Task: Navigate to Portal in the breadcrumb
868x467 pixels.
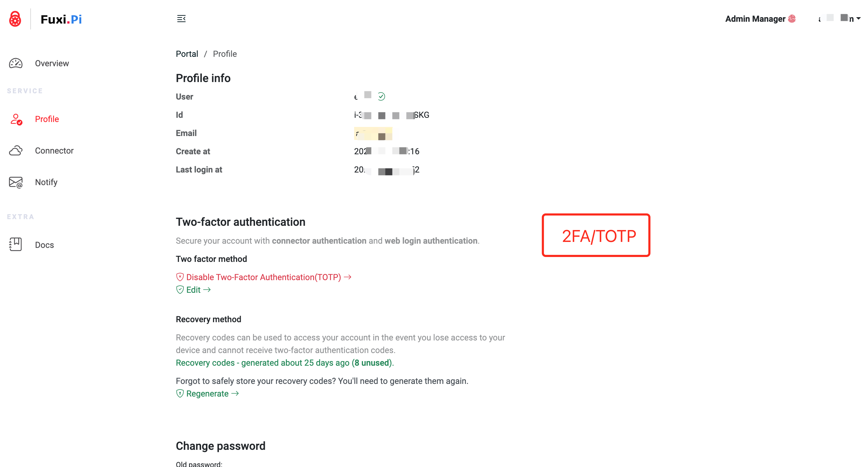Action: pyautogui.click(x=187, y=54)
